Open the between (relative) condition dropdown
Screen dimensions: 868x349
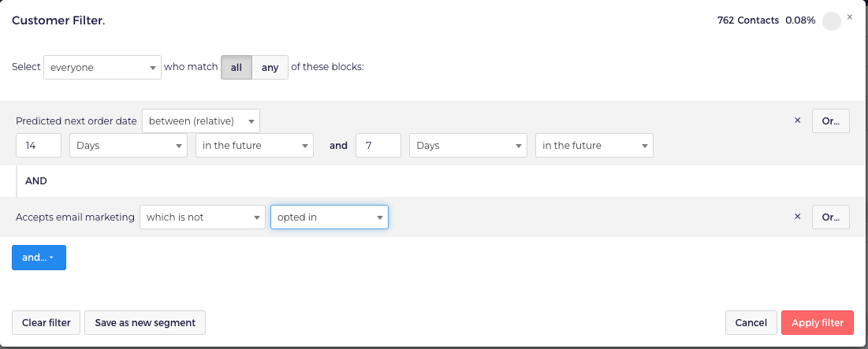click(201, 121)
